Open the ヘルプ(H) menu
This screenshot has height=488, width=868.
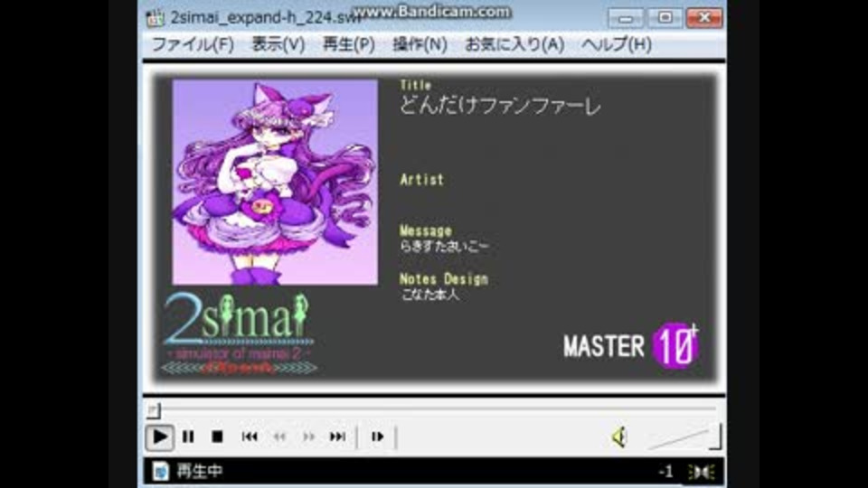click(x=616, y=44)
